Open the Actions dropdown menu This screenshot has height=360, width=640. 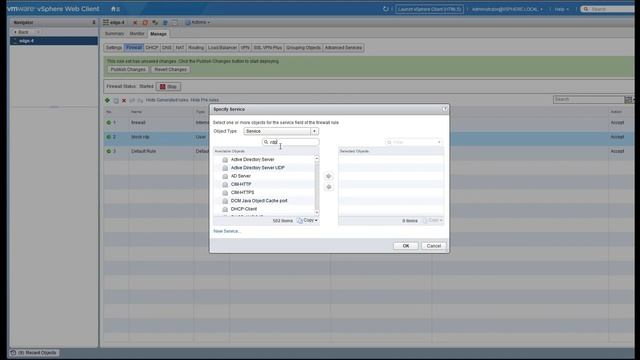pos(198,22)
